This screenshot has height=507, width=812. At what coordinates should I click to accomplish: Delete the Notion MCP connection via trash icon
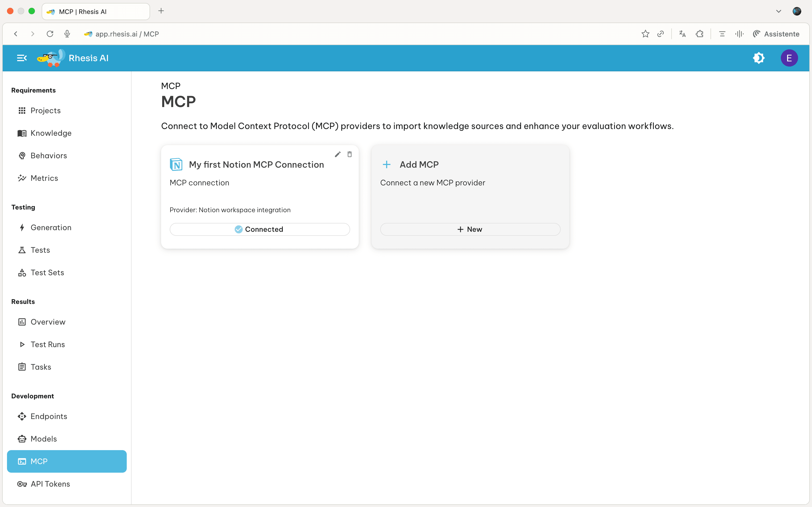tap(349, 154)
